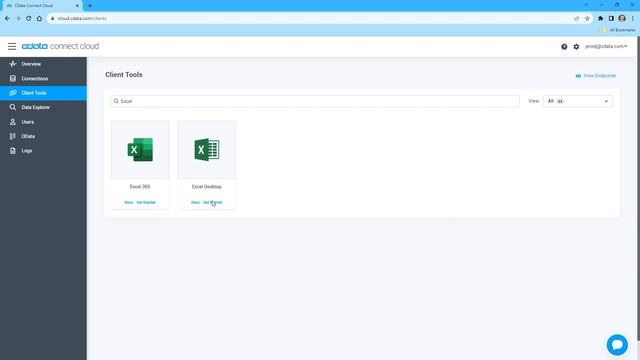Open the help question mark icon
Viewport: 640px width, 360px height.
point(564,47)
